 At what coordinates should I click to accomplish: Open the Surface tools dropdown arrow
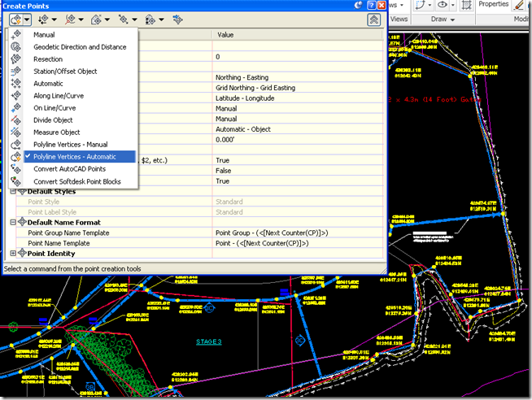107,20
